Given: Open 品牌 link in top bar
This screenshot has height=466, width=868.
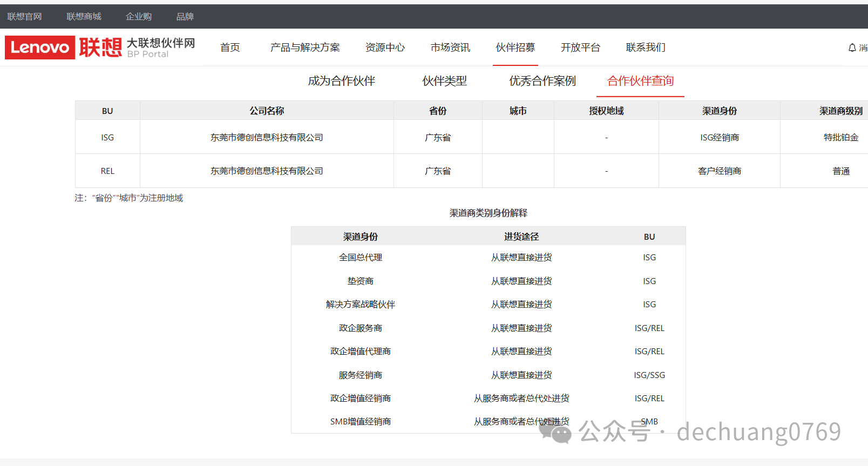Looking at the screenshot, I should [185, 17].
